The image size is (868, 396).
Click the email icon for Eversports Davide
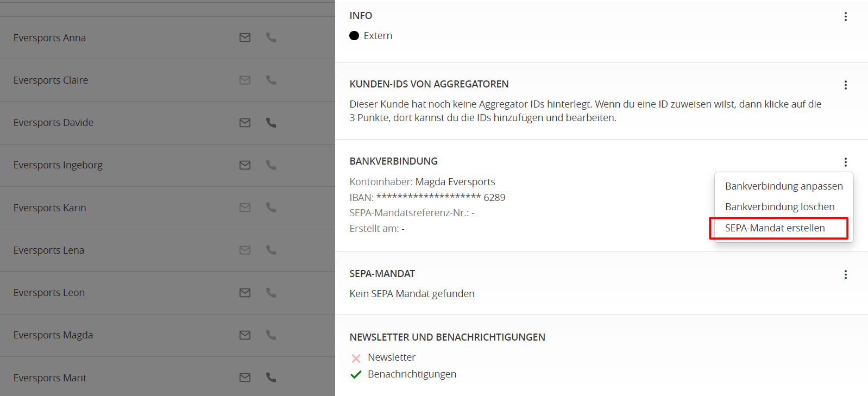(x=245, y=123)
